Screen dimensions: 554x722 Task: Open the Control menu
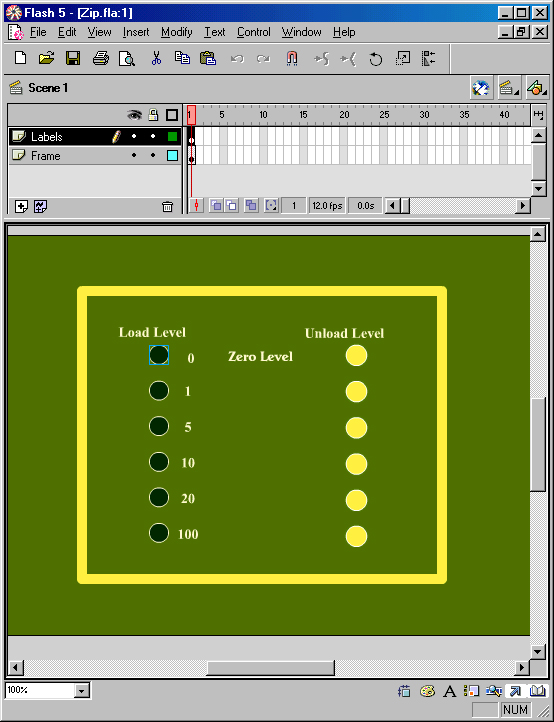point(253,32)
